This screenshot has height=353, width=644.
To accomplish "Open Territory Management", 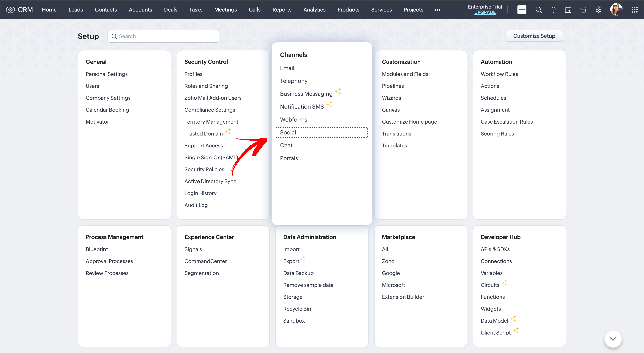I will tap(211, 122).
